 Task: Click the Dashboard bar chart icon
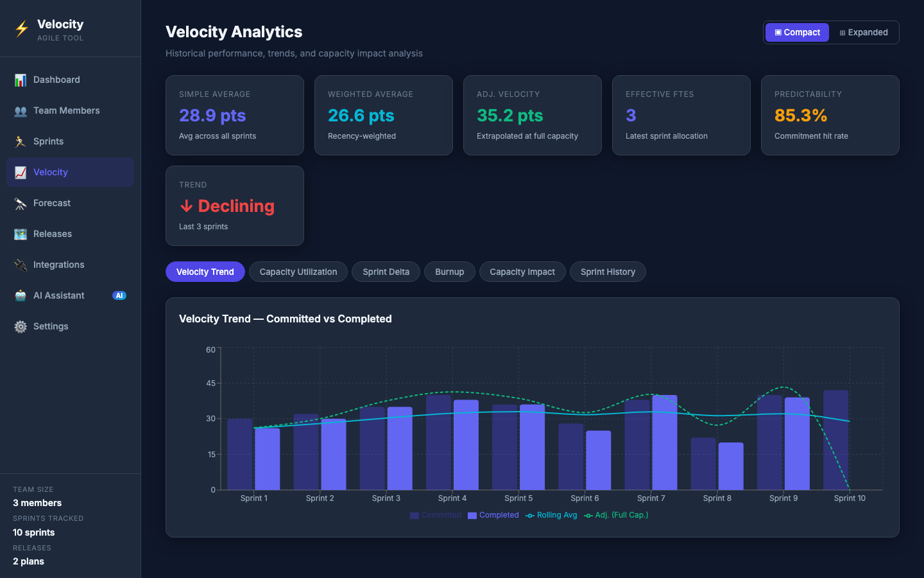tap(21, 80)
